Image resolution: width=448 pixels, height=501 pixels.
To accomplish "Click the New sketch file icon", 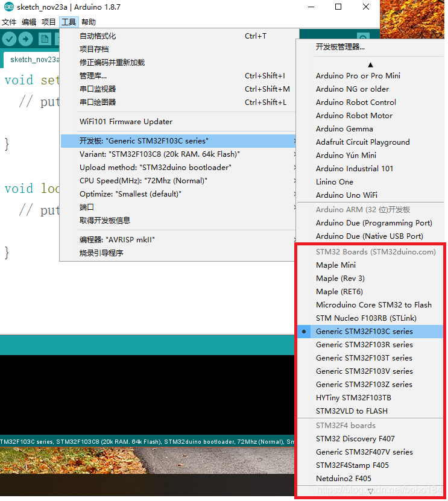I will (45, 39).
